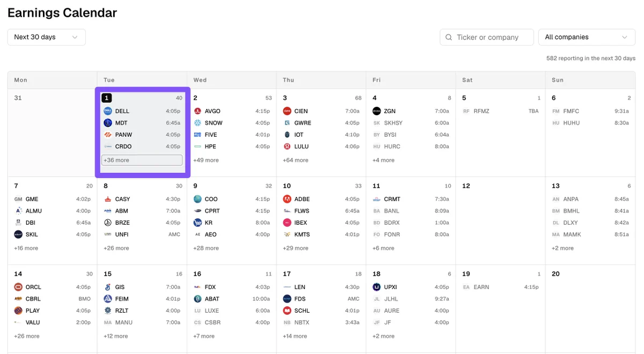The image size is (644, 354).
Task: Click the GWRE logo icon
Action: (287, 123)
